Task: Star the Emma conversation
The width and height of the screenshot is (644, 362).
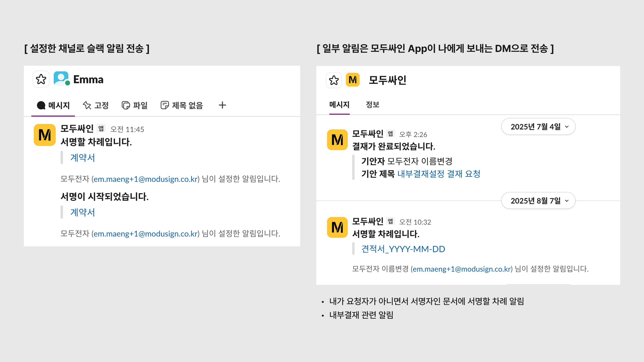Action: [x=41, y=79]
